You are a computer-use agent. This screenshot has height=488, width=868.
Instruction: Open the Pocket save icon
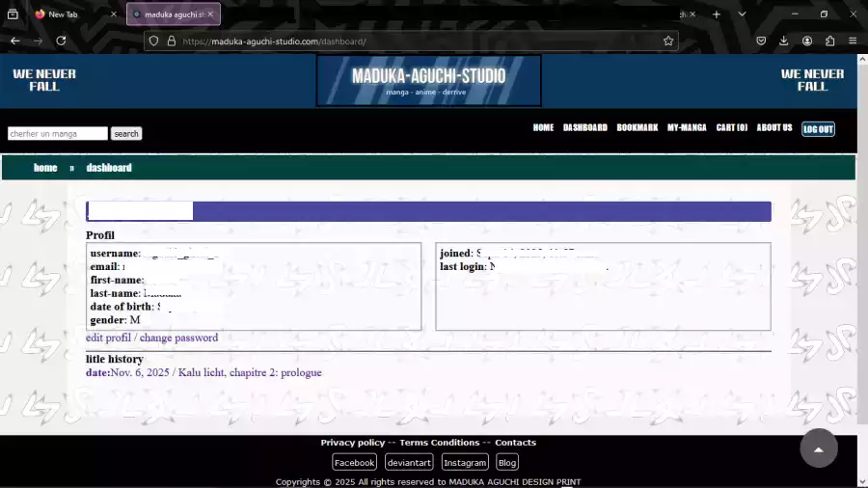pyautogui.click(x=761, y=41)
